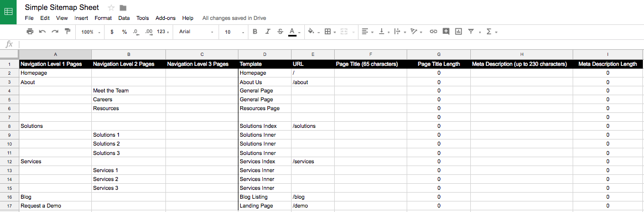Click the Insert comment icon
The image size is (644, 212).
446,32
